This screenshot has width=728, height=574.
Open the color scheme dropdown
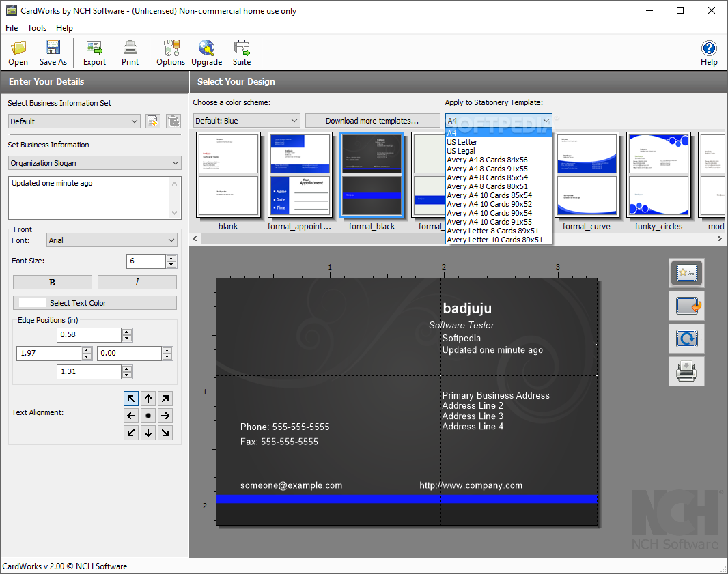(x=247, y=121)
